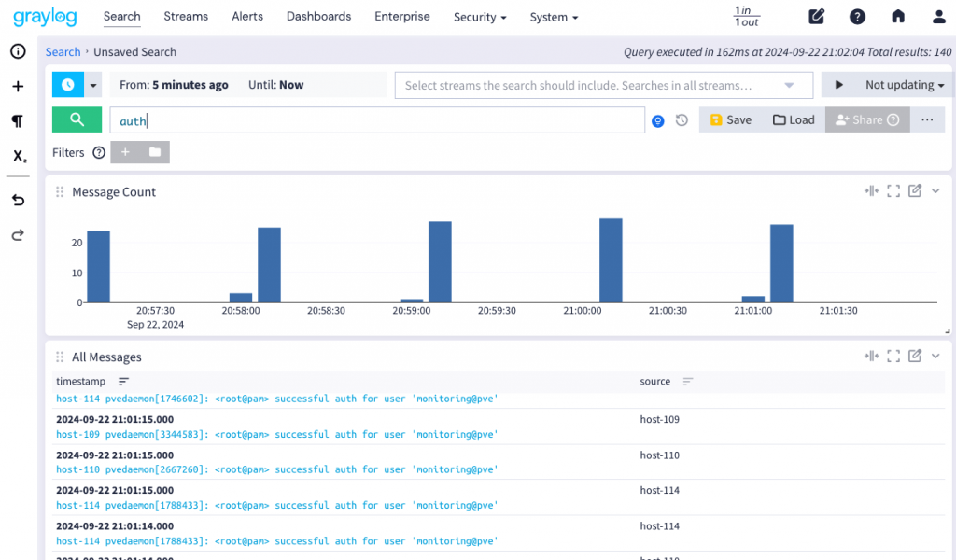Open the filters help question icon

(x=99, y=152)
